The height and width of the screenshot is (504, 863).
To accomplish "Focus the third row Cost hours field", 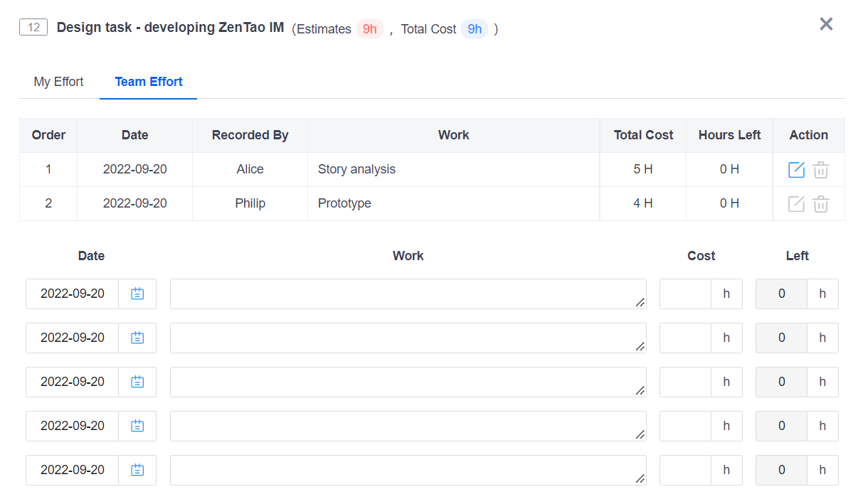I will pos(685,382).
